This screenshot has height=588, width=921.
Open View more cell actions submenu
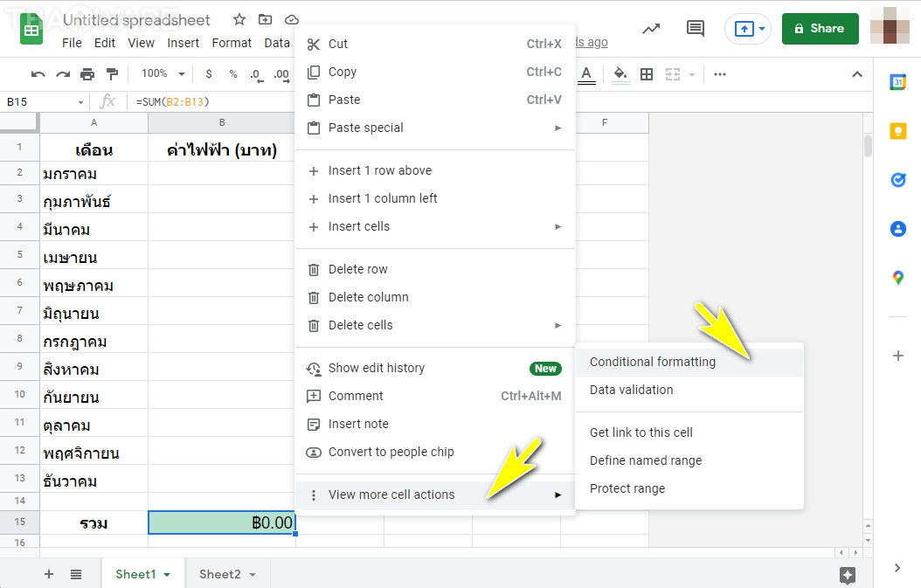[x=434, y=495]
